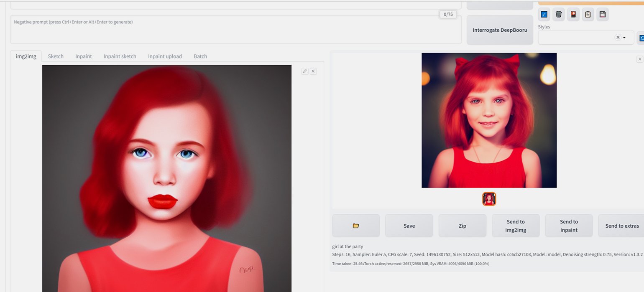Go to the Batch tab
This screenshot has width=644, height=292.
200,56
